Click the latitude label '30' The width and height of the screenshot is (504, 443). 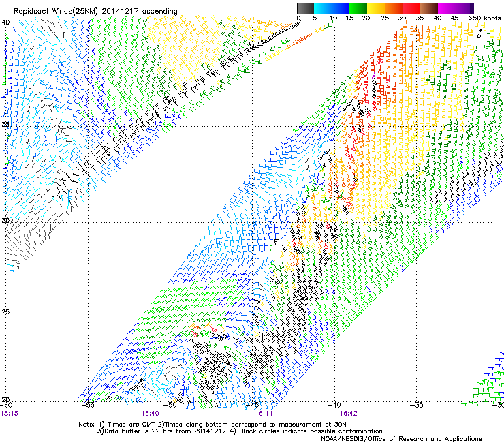coord(5,221)
